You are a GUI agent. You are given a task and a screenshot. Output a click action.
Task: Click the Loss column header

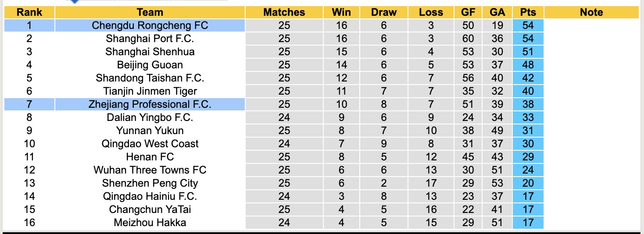point(431,12)
